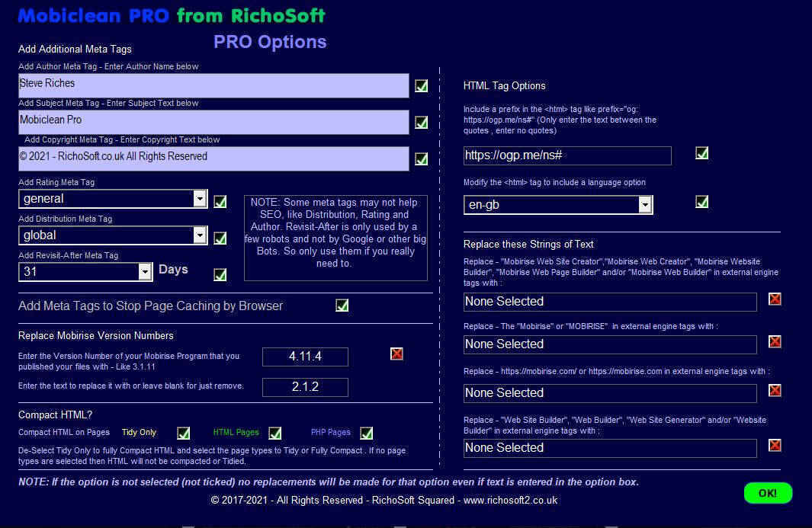The width and height of the screenshot is (812, 528).
Task: Open the language dropdown showing en-gb
Action: pyautogui.click(x=645, y=205)
